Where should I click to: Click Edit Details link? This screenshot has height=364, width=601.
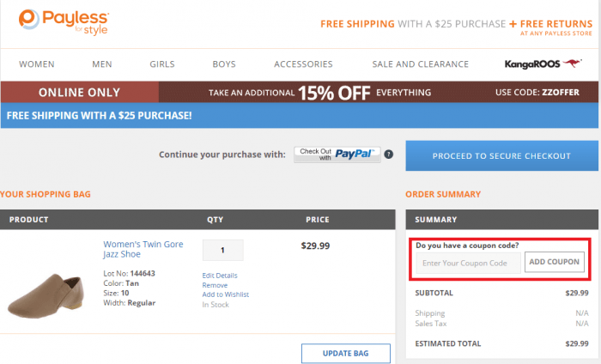click(220, 276)
